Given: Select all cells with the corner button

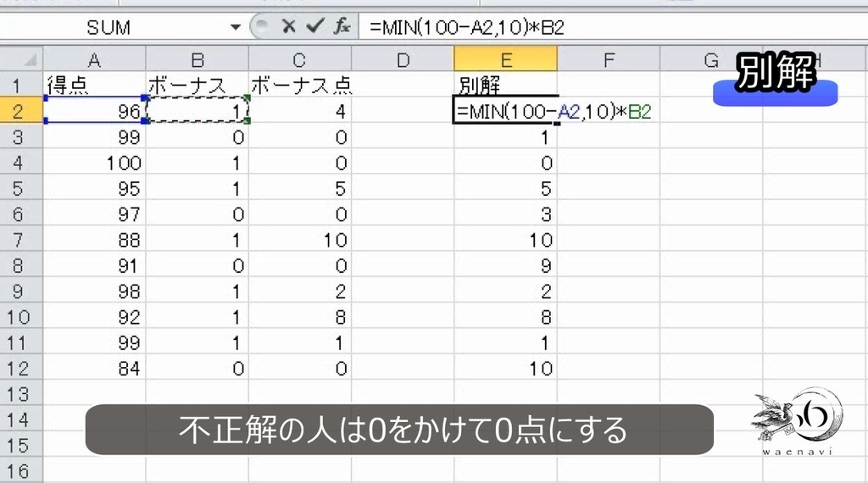Looking at the screenshot, I should [x=21, y=58].
